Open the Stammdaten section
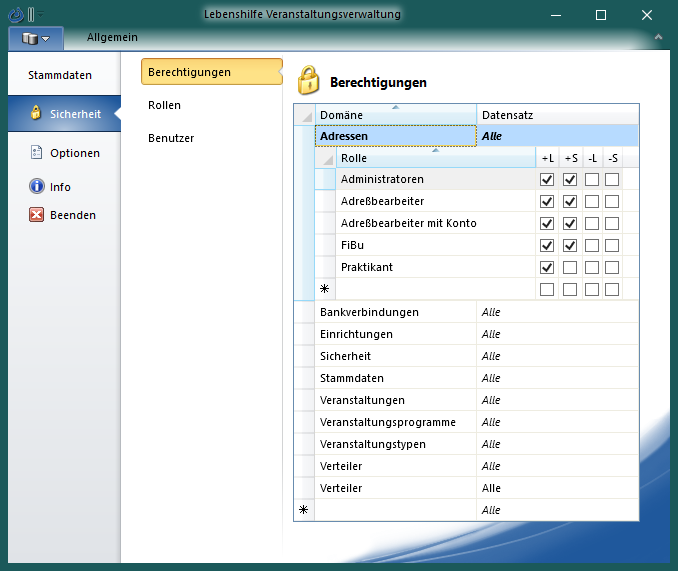This screenshot has width=678, height=571. pyautogui.click(x=60, y=75)
